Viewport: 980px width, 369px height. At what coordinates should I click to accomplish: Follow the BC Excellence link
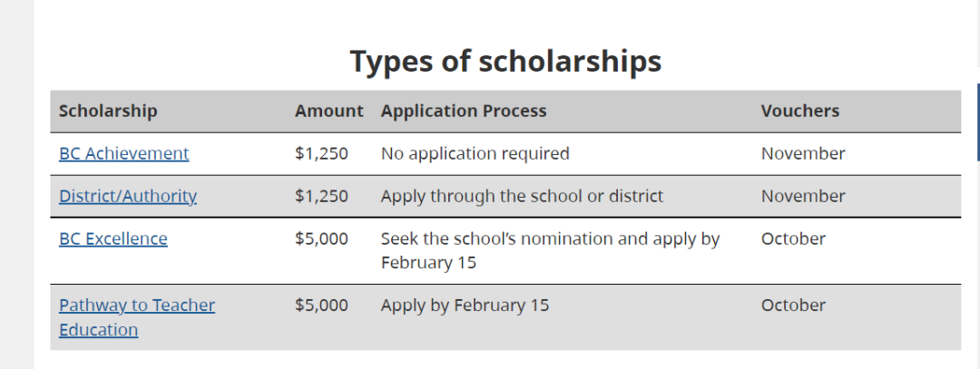click(x=113, y=238)
